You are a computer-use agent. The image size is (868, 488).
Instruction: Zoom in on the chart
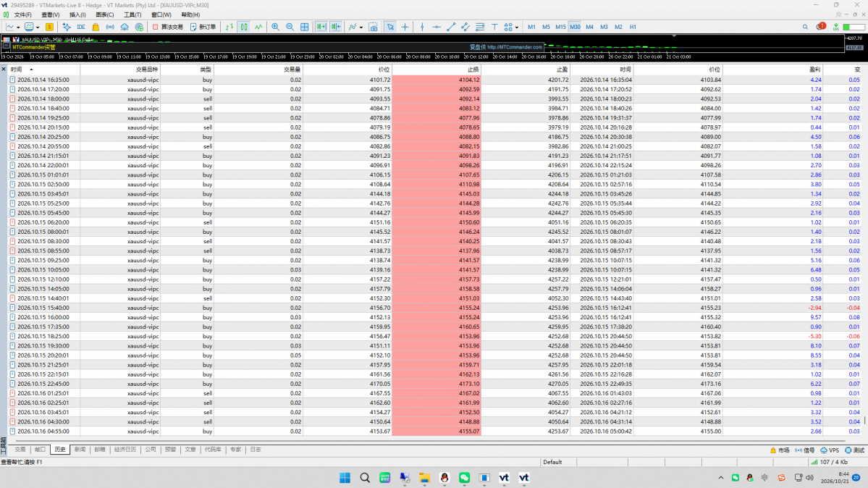[x=275, y=27]
